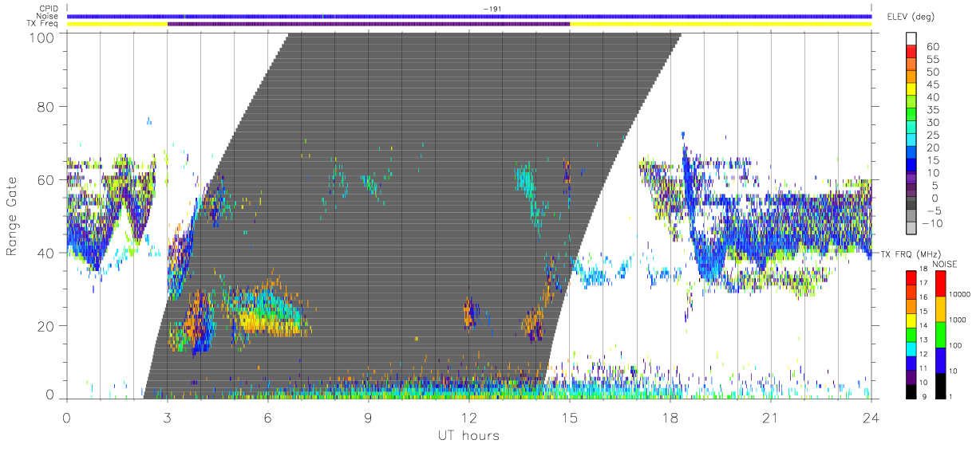
Task: Click the '21' tick on UT hours axis
Action: pos(771,417)
